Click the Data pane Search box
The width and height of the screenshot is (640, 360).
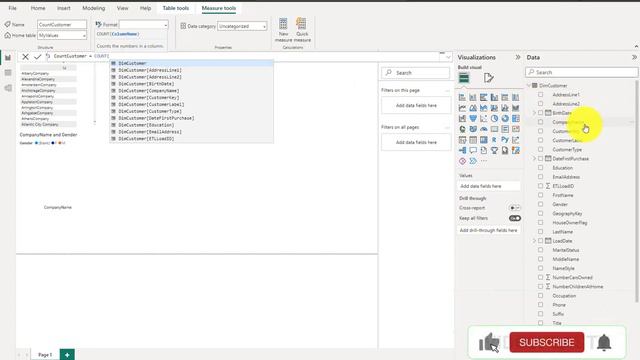[582, 72]
